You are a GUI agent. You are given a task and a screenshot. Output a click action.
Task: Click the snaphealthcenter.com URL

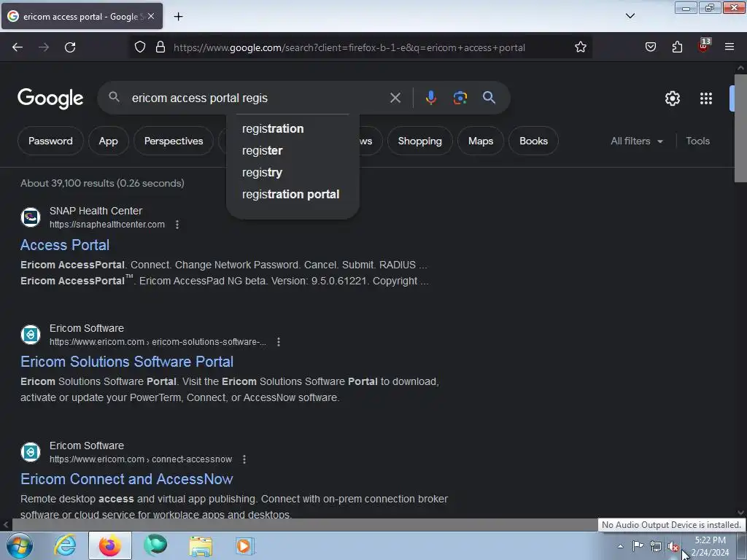(107, 225)
